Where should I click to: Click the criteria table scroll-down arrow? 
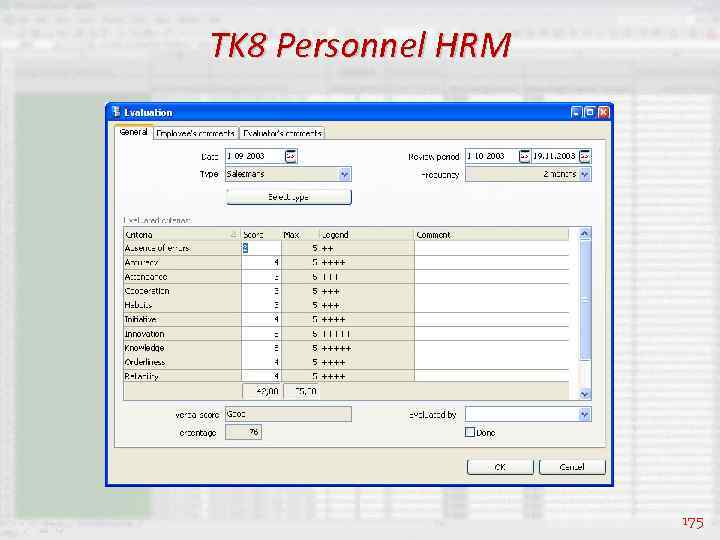point(585,394)
